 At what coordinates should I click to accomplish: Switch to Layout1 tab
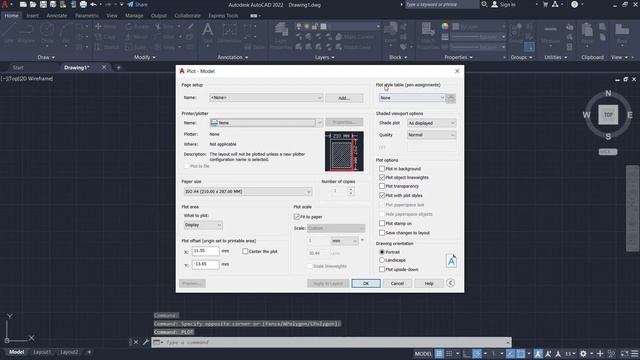(42, 352)
